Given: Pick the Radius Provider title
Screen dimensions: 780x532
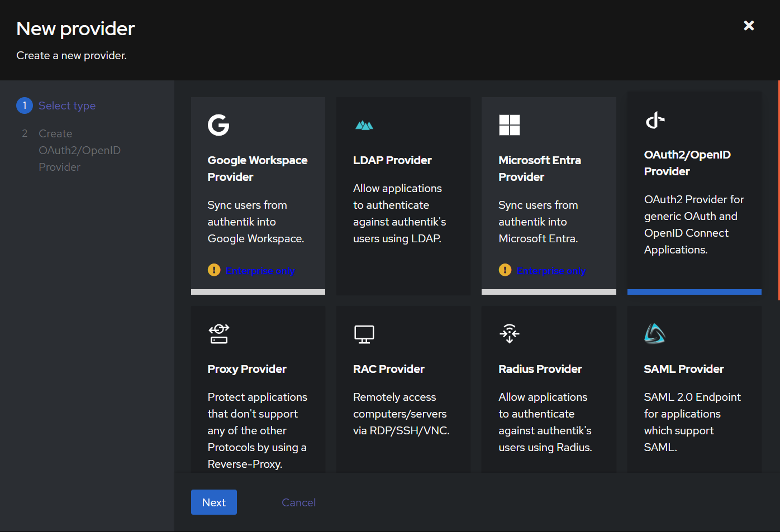Looking at the screenshot, I should [540, 369].
